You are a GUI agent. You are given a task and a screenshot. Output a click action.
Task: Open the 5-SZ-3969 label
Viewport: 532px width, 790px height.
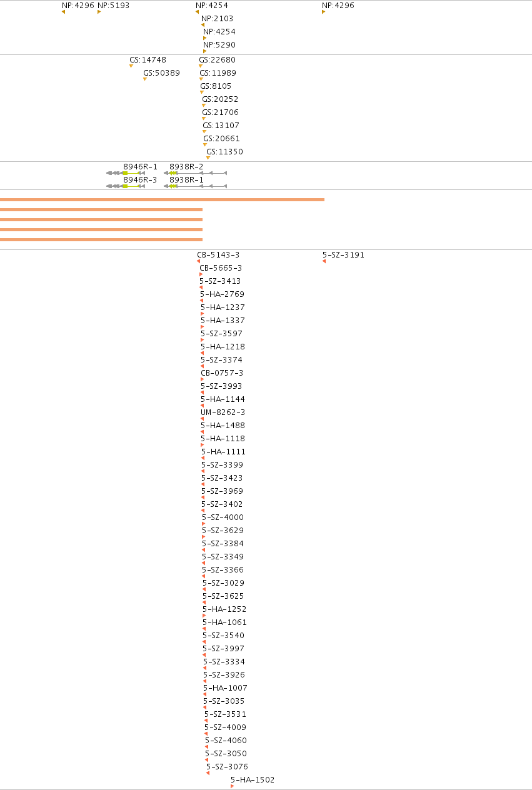coord(223,491)
